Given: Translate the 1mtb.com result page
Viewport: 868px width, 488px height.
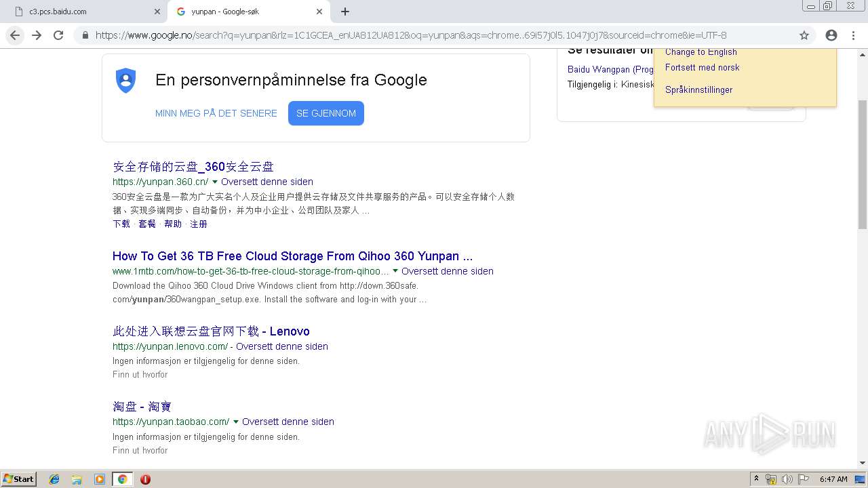Looking at the screenshot, I should (448, 271).
